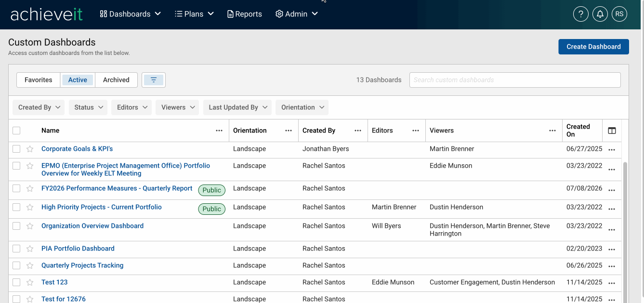The height and width of the screenshot is (303, 644).
Task: Check the select-all checkbox in header
Action: [16, 131]
